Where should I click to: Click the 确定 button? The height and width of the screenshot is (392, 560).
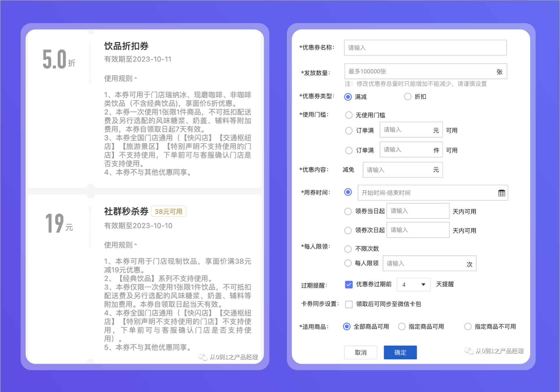point(400,352)
